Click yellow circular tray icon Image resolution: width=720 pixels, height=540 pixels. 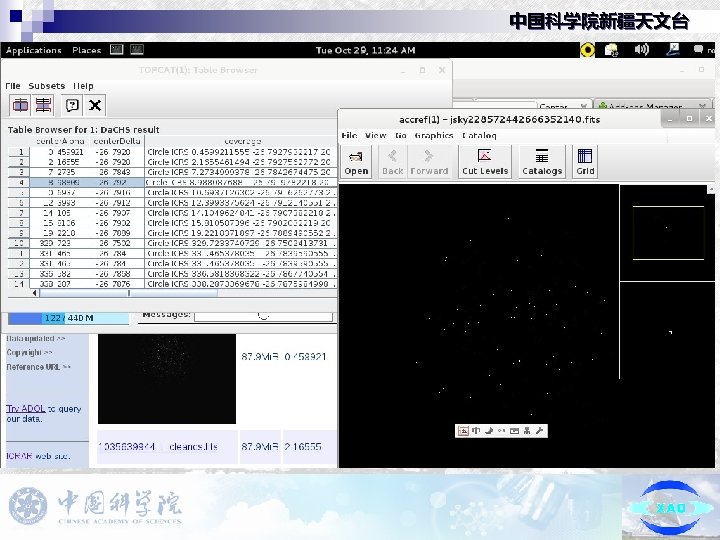587,50
